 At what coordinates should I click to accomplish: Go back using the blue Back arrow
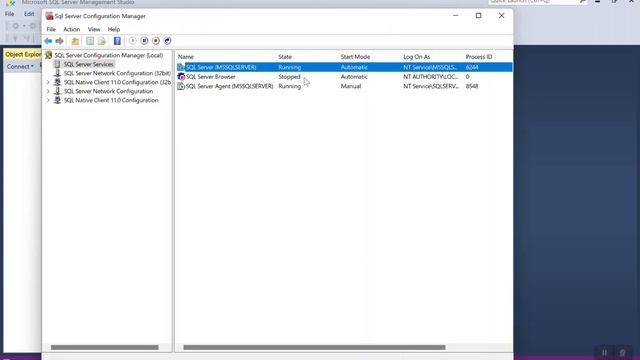pyautogui.click(x=48, y=41)
